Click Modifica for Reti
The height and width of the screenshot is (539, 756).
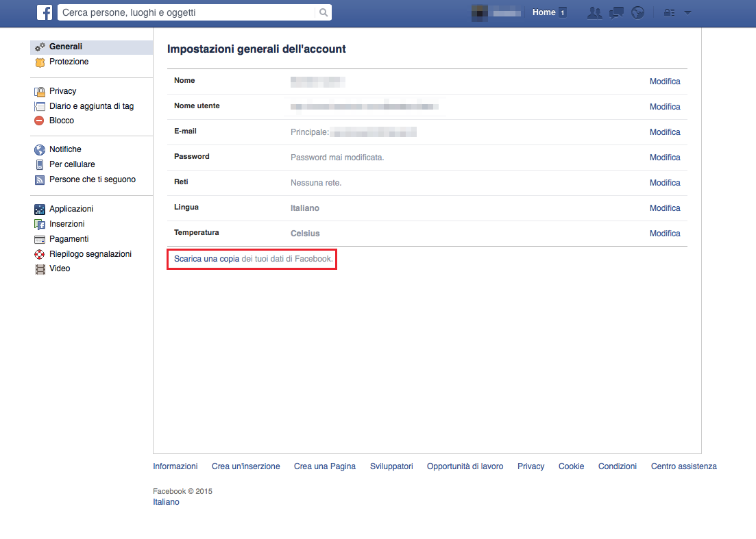coord(665,183)
